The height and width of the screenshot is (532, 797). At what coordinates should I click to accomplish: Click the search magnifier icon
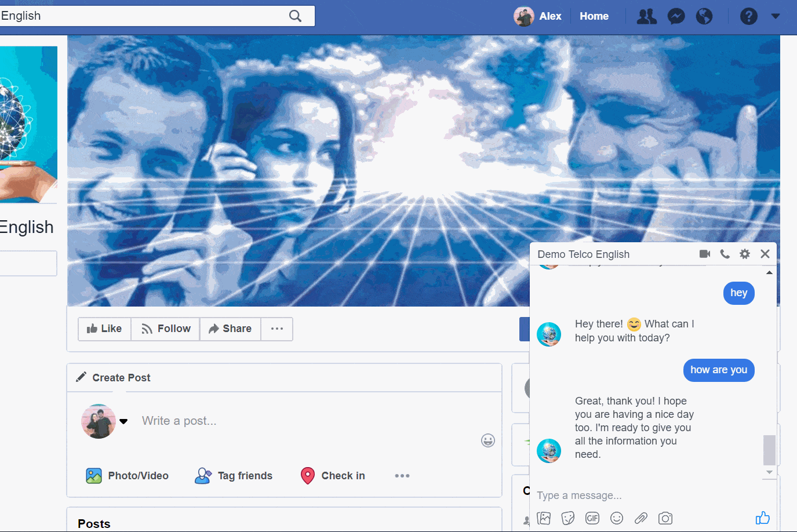pos(295,16)
